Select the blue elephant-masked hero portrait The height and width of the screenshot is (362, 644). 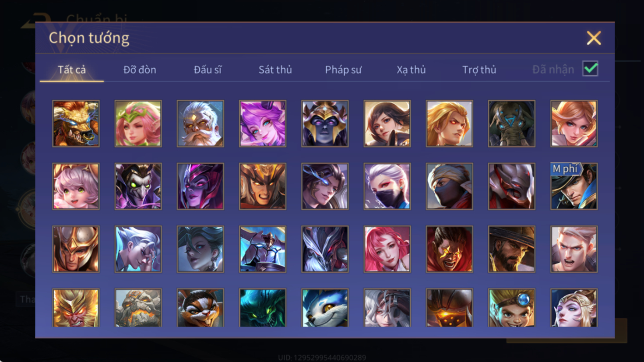coord(511,123)
